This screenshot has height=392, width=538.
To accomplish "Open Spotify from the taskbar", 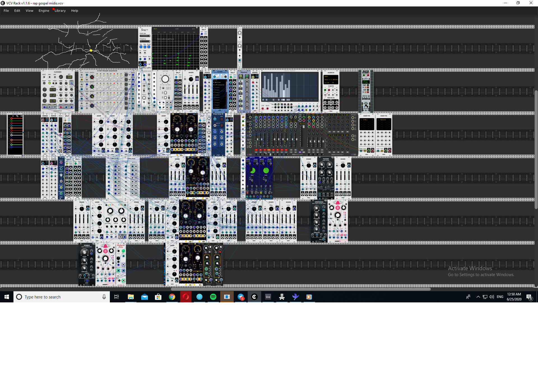I will pos(213,297).
